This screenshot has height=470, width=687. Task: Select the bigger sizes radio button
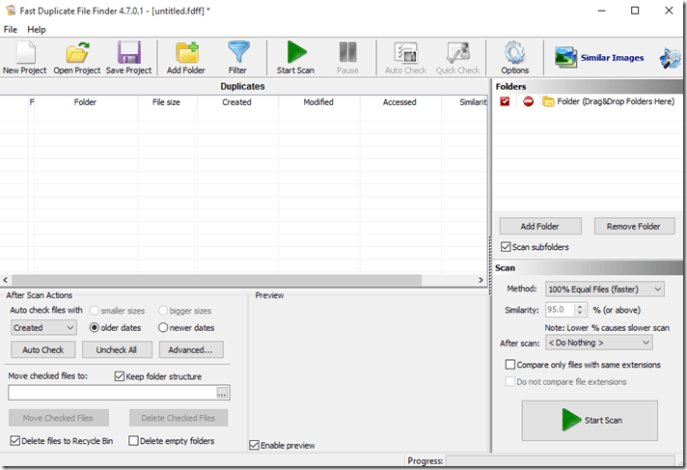[x=163, y=311]
